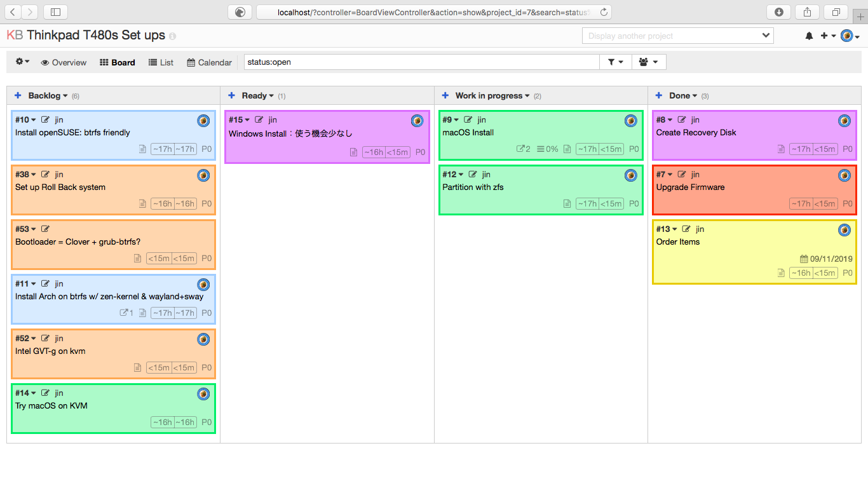
Task: Click Safari address bar
Action: click(x=435, y=11)
